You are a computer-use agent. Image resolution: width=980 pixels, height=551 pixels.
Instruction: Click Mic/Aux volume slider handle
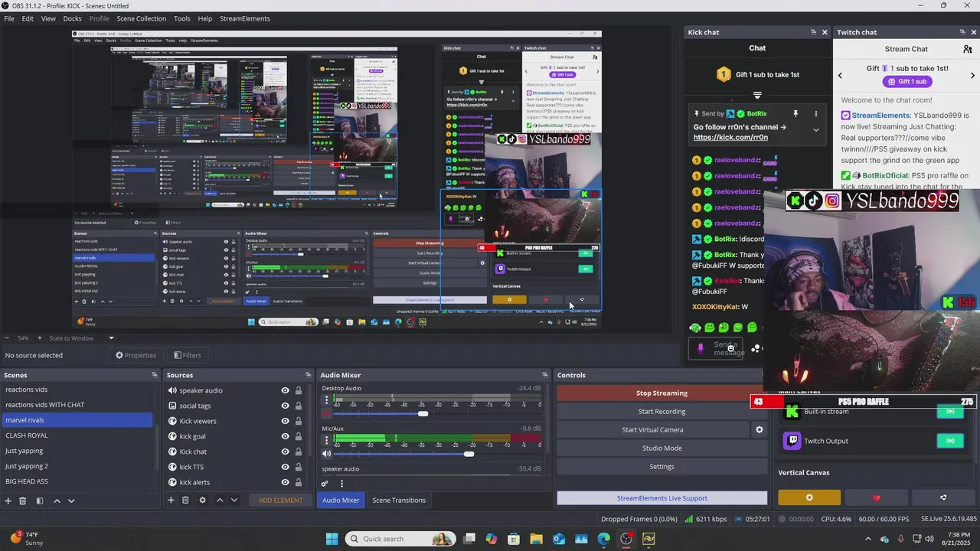[x=469, y=454]
